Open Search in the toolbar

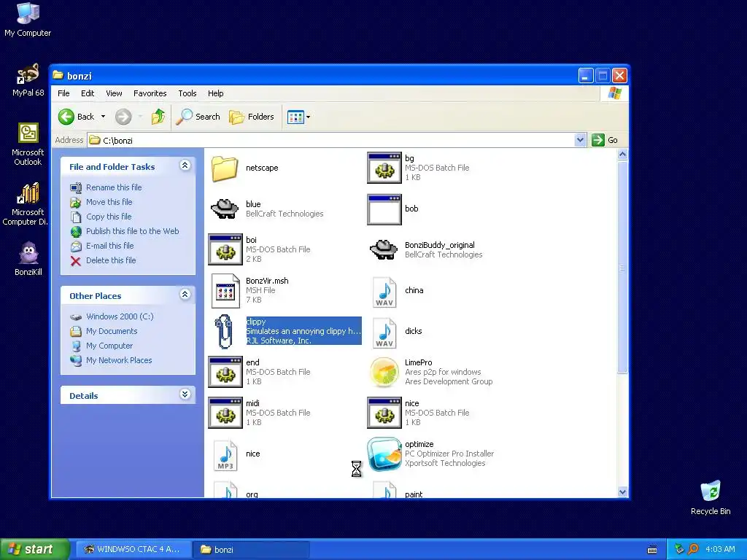[198, 117]
